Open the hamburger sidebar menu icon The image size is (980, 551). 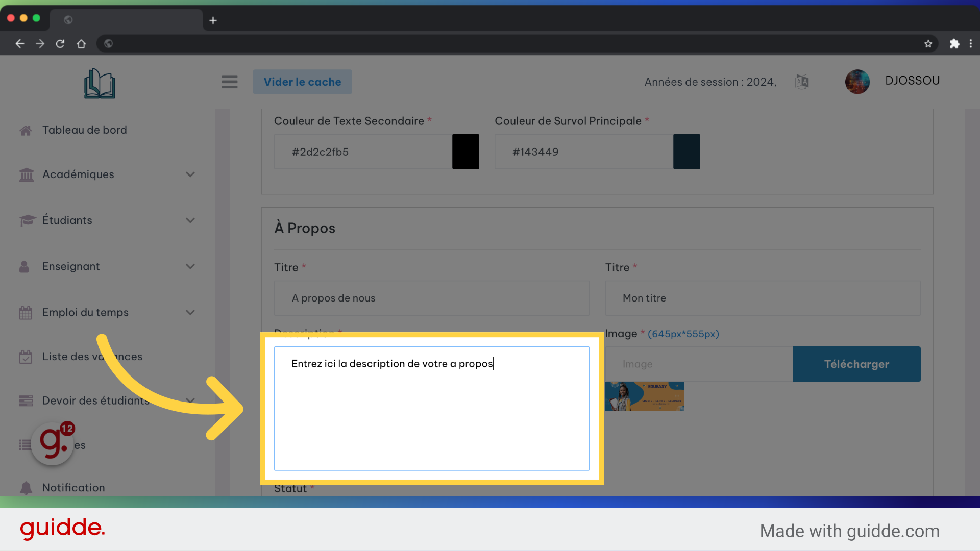pyautogui.click(x=230, y=82)
